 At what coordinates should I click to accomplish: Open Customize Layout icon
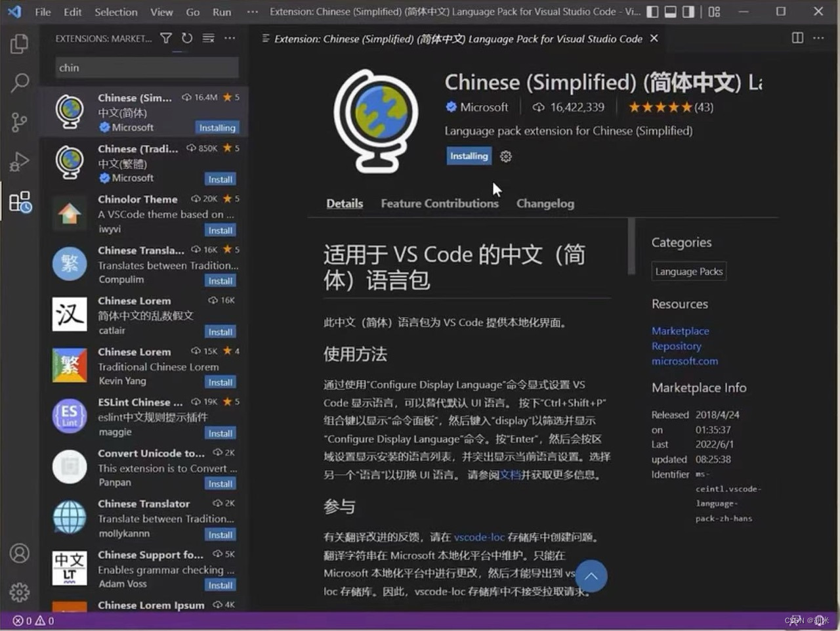[715, 12]
